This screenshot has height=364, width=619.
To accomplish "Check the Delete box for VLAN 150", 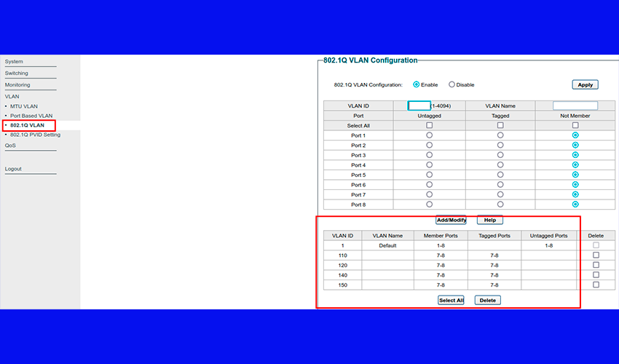I will pos(596,285).
